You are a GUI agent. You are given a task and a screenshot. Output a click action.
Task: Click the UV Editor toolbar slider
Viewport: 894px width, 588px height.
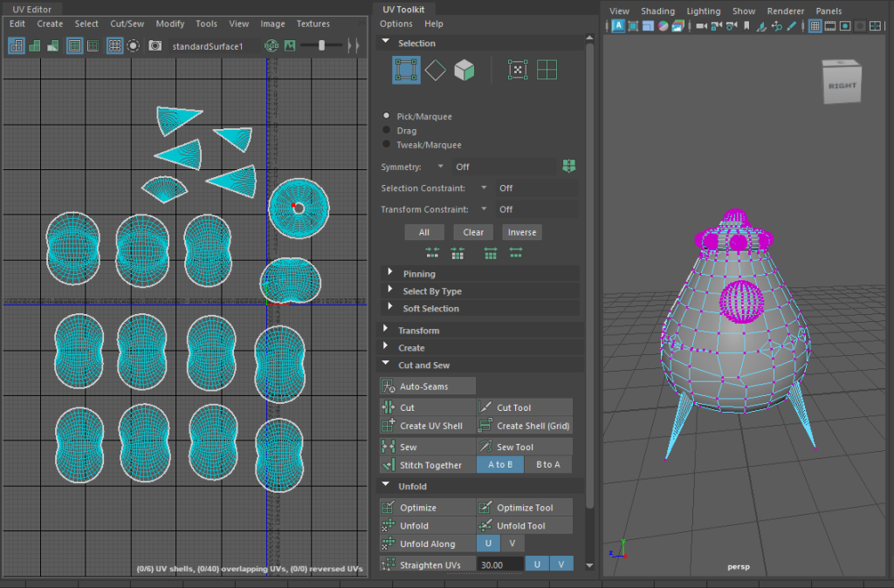(x=321, y=45)
